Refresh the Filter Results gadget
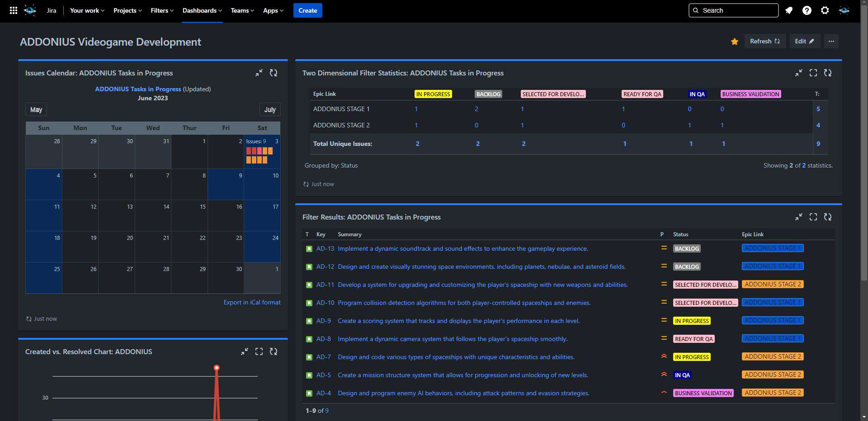The image size is (868, 421). point(828,217)
